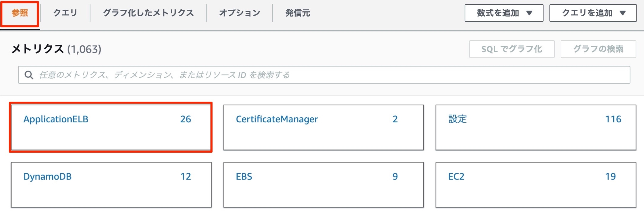The height and width of the screenshot is (214, 644).
Task: Click the SQL でグラフ化 button
Action: (x=511, y=49)
